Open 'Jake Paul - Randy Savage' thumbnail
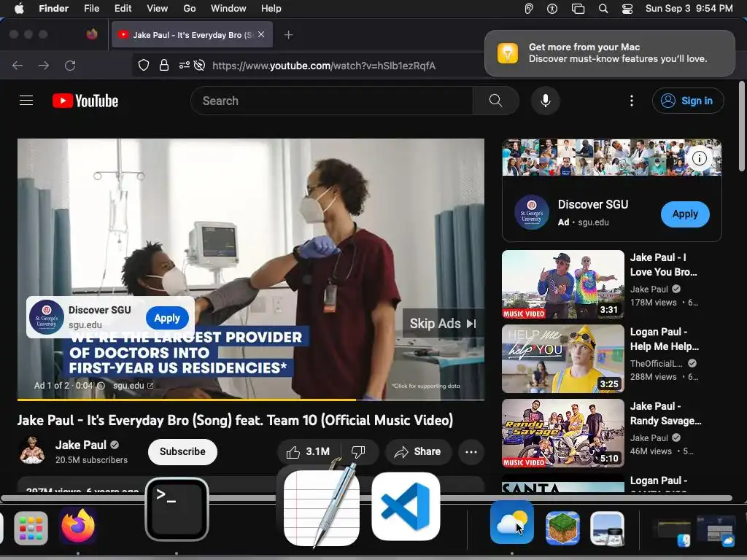This screenshot has height=560, width=747. (562, 433)
